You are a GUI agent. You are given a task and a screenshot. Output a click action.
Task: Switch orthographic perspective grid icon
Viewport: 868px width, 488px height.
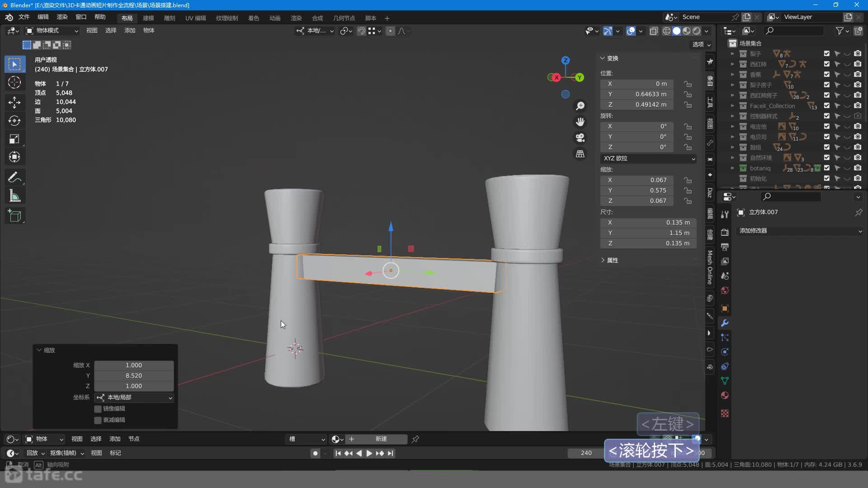point(580,154)
